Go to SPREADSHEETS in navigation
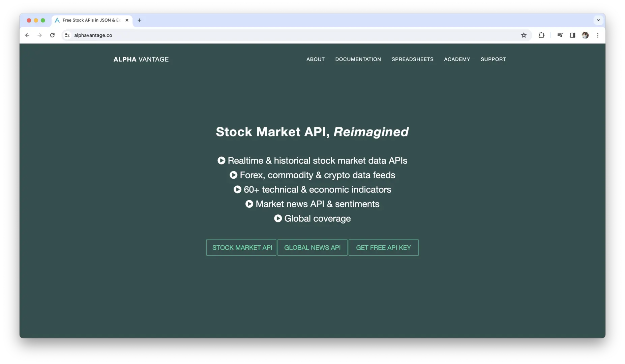This screenshot has height=364, width=625. (412, 59)
